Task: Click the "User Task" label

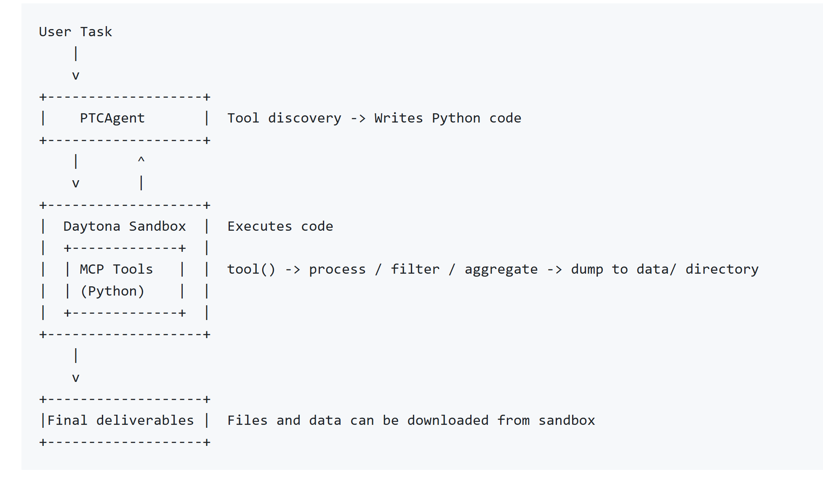Action: 75,32
